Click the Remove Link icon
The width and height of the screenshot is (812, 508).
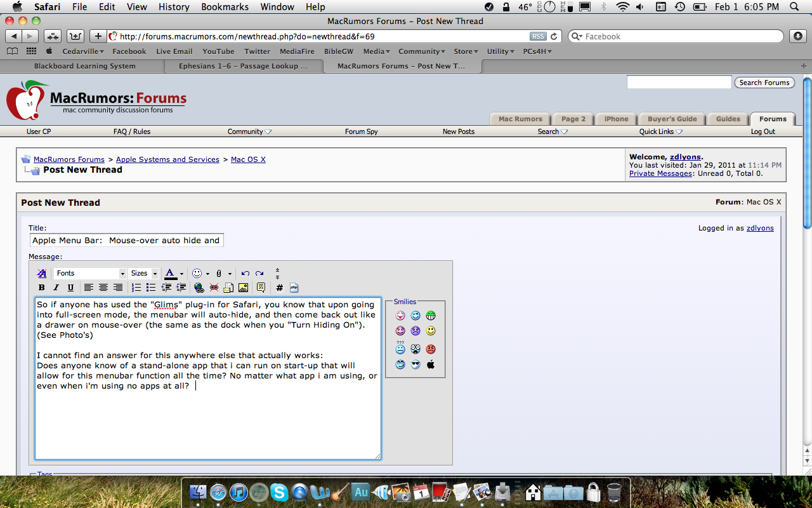pyautogui.click(x=214, y=288)
